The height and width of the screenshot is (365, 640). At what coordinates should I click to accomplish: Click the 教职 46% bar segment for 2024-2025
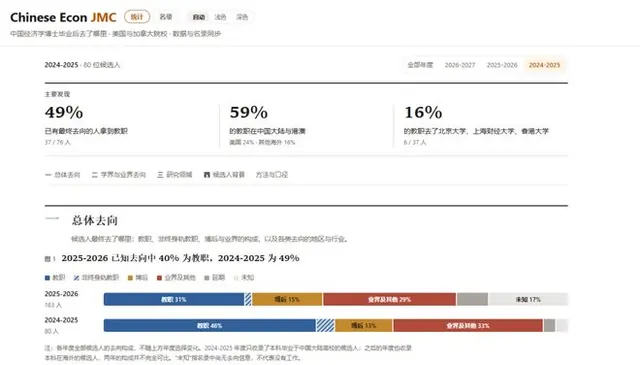coord(210,325)
